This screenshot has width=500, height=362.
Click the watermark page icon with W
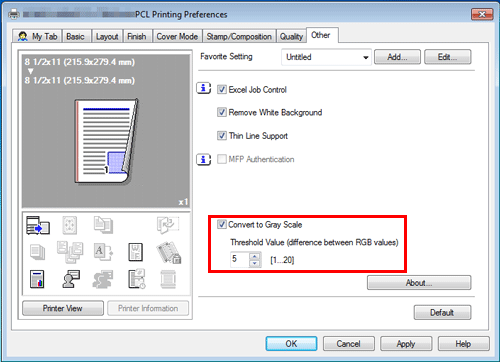136,252
